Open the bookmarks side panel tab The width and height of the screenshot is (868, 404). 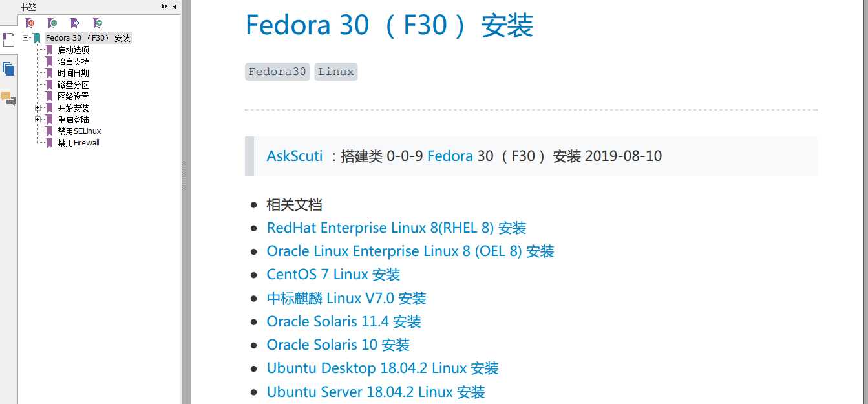pyautogui.click(x=8, y=39)
